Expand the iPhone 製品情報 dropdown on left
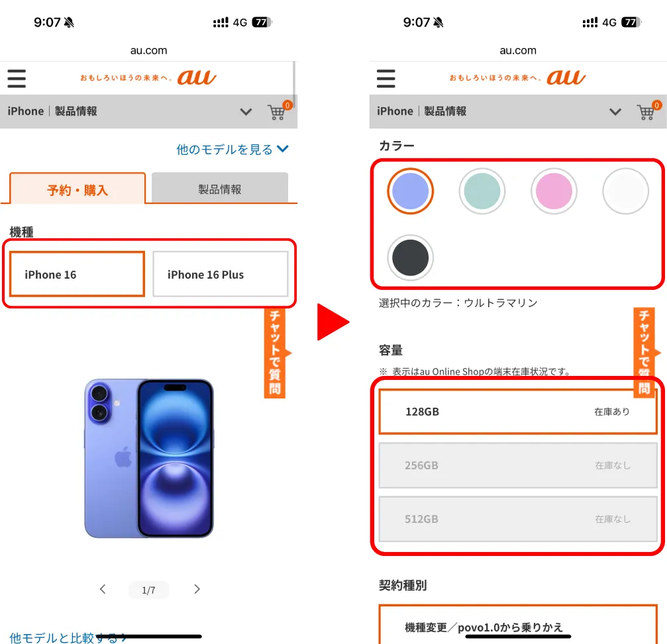This screenshot has width=667, height=644. click(246, 112)
